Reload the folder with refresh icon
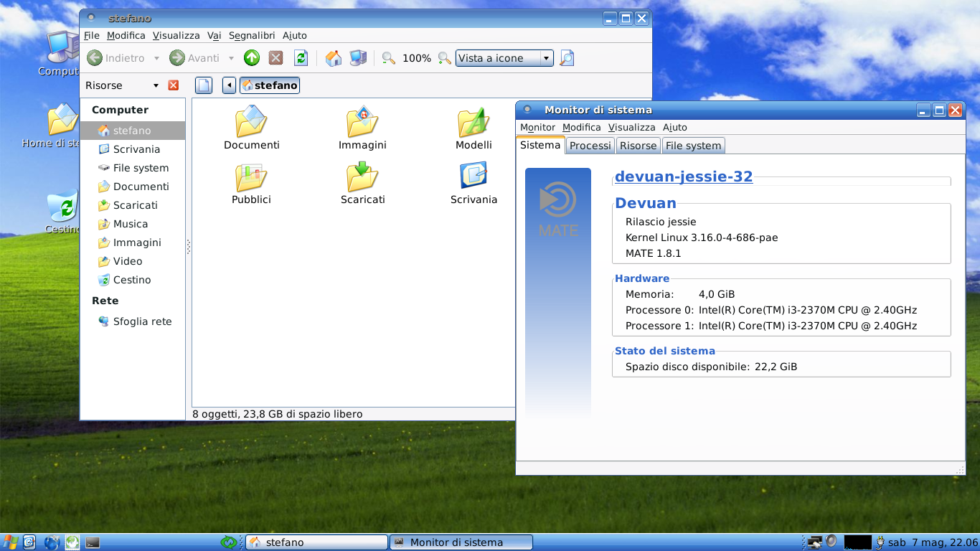The image size is (980, 551). pos(301,58)
